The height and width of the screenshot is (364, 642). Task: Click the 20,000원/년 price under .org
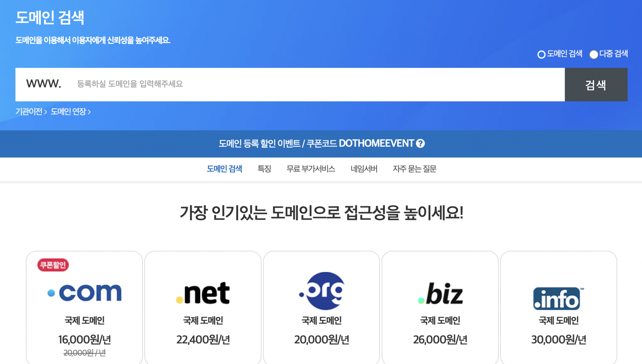322,340
